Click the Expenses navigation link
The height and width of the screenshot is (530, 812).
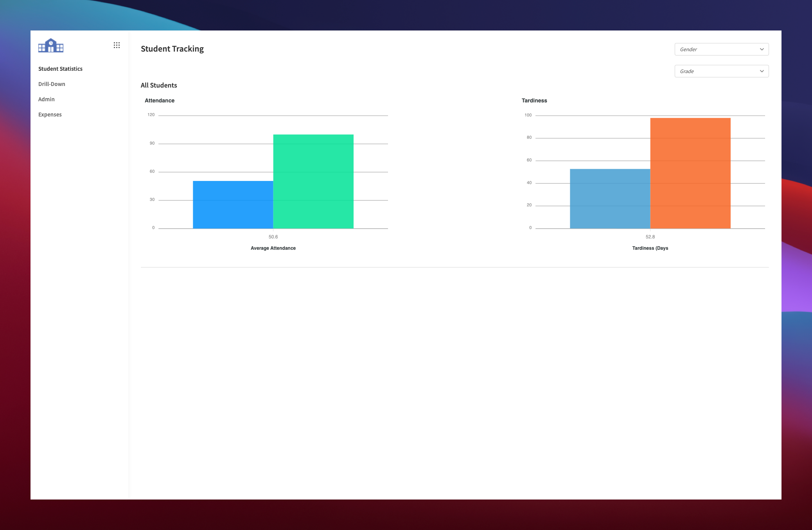[50, 114]
